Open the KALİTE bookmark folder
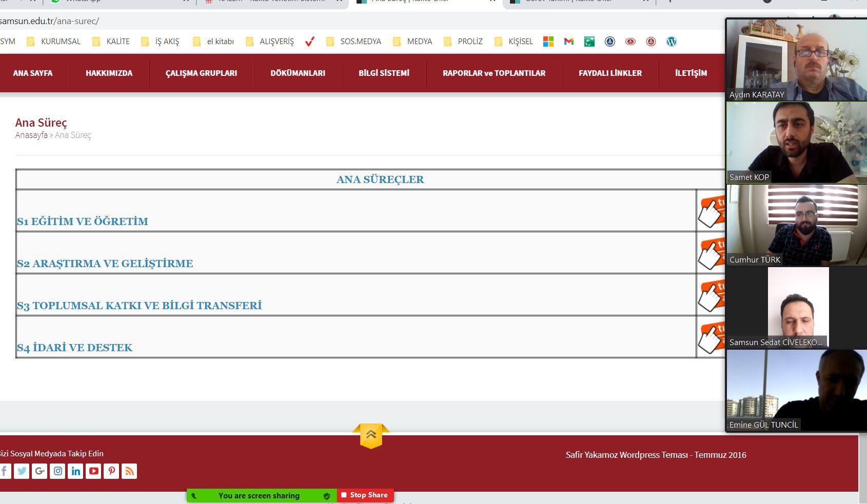867x504 pixels. point(111,42)
